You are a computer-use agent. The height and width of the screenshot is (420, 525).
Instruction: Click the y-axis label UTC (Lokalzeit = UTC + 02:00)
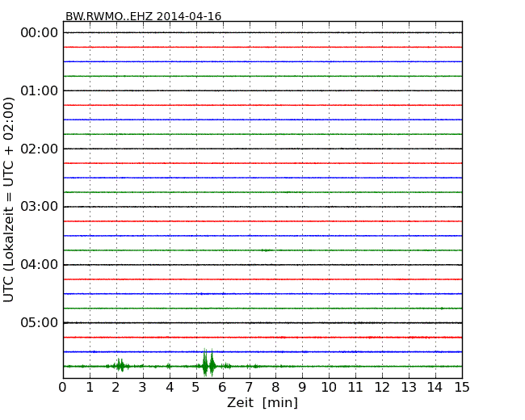click(x=9, y=199)
